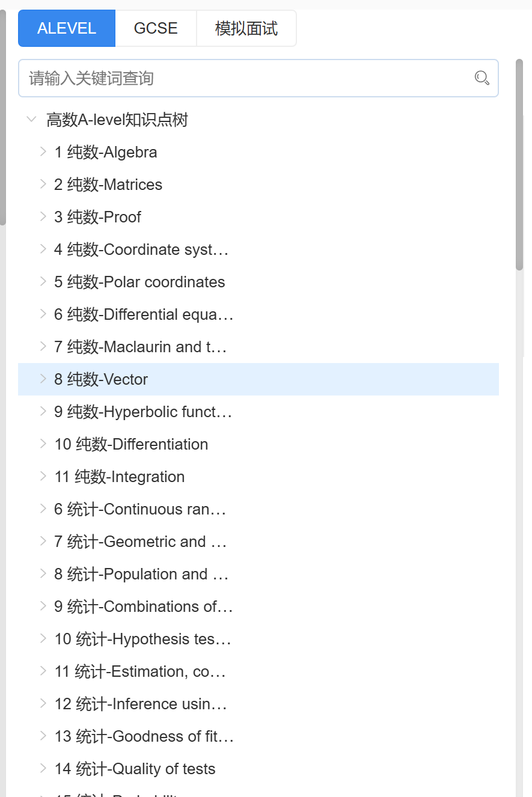Expand the 8 纯数-Vector chevron
Viewport: 532px width, 797px height.
pos(43,379)
